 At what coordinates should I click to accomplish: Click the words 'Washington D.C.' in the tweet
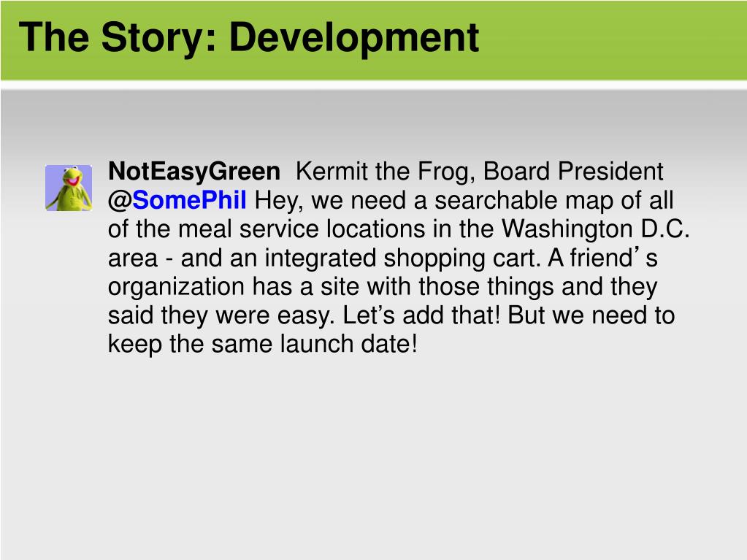coord(596,229)
